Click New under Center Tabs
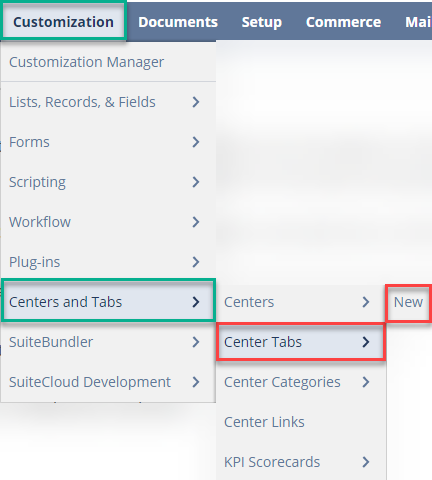 [408, 303]
